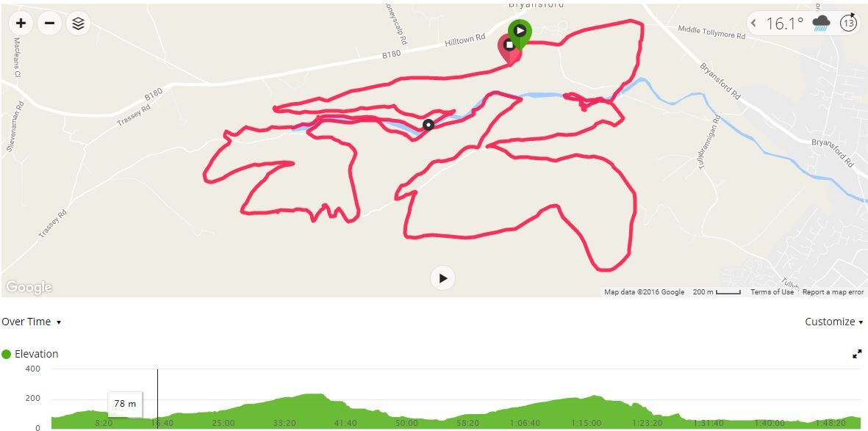868x431 pixels.
Task: Play the route animation on the map
Action: [443, 278]
